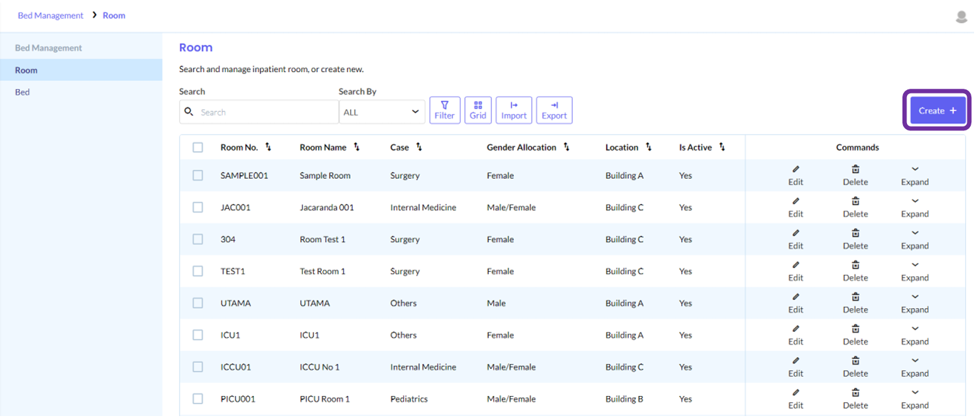Edit the PICU001 room
Screen dimensions: 980x420
click(796, 399)
